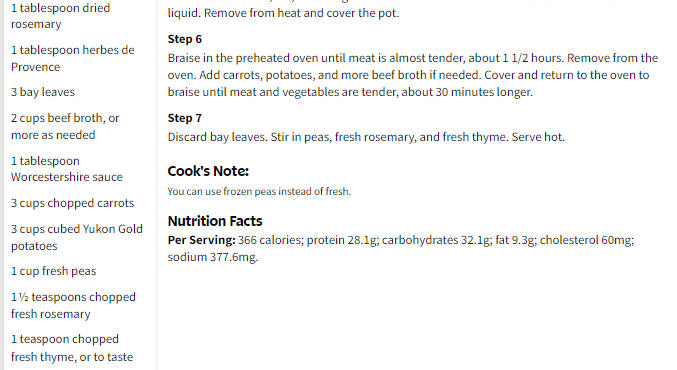This screenshot has height=370, width=677.
Task: Click the Yukon Gold potatoes ingredient
Action: pyautogui.click(x=77, y=237)
